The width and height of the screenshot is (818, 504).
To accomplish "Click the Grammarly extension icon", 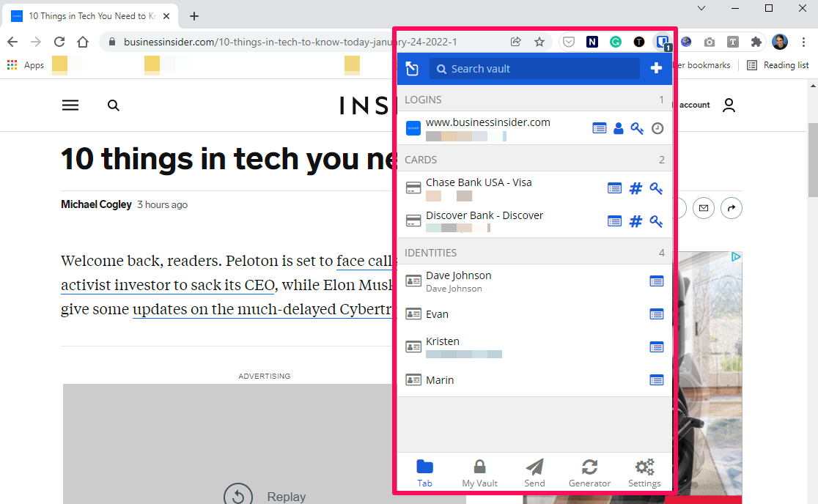I will click(616, 42).
